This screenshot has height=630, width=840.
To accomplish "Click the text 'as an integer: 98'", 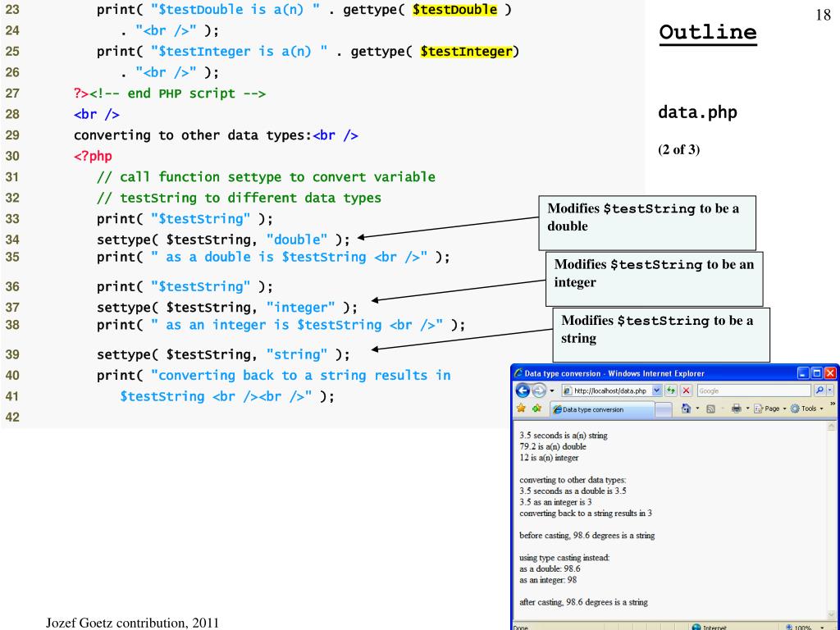I will click(x=548, y=580).
